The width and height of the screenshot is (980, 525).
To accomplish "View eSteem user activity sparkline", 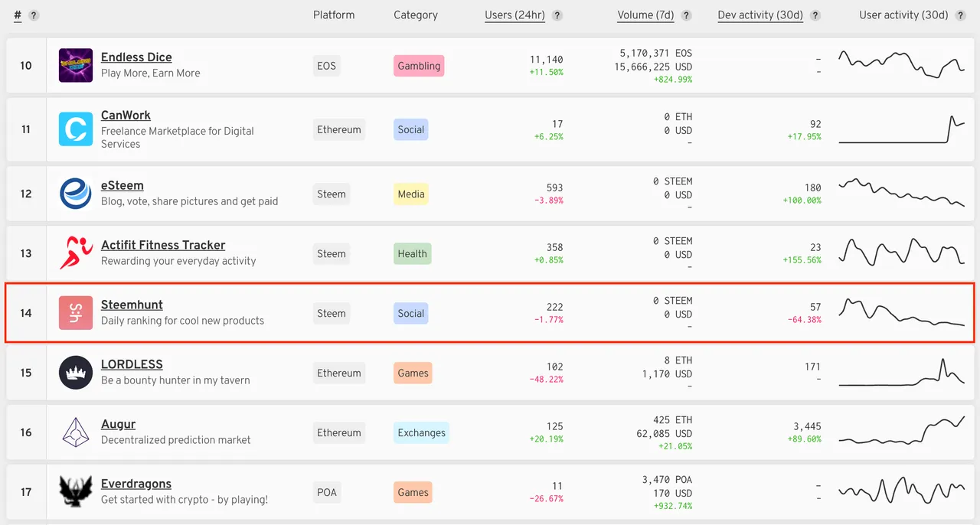I will tap(902, 193).
